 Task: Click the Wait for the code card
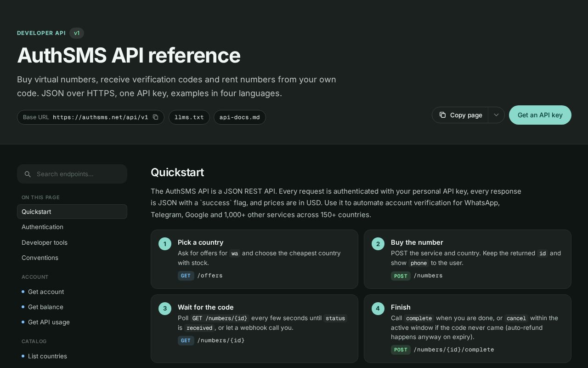coord(254,328)
